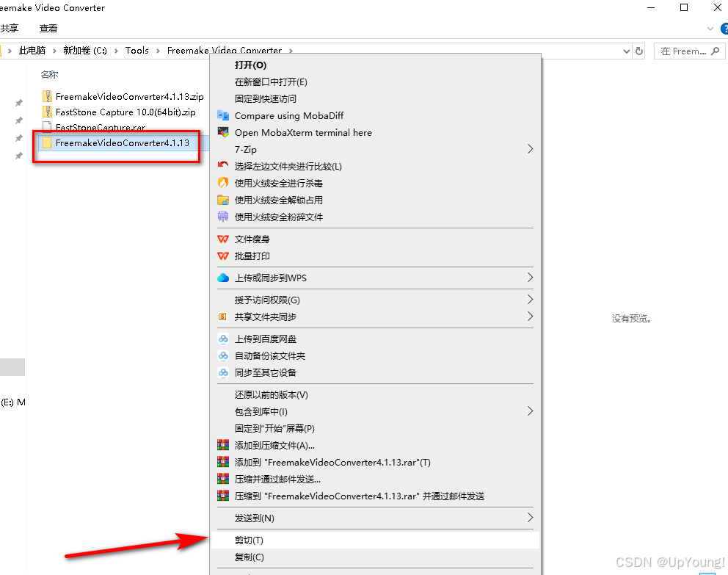728x575 pixels.
Task: Open the 共享 ribbon tab
Action: click(10, 29)
